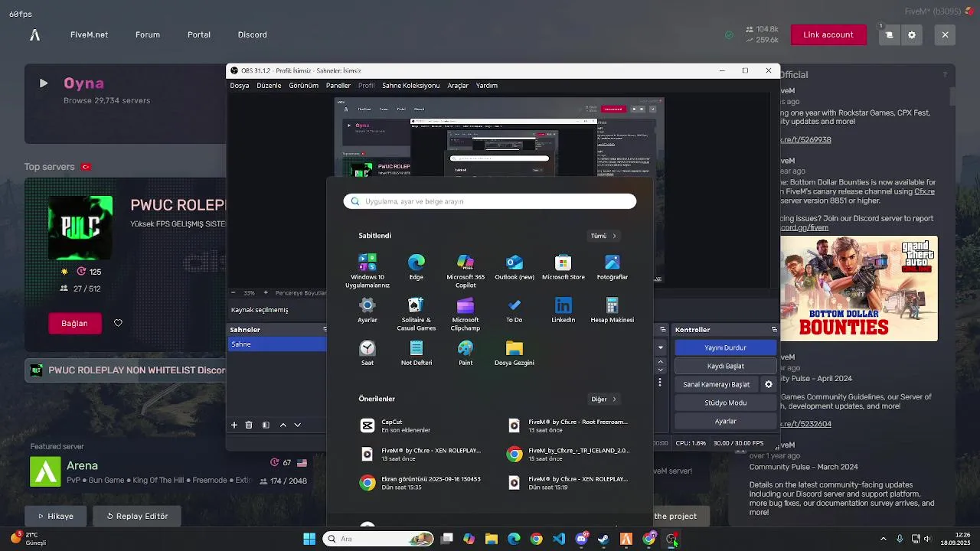Click Link account button in FiveM
Image resolution: width=980 pixels, height=551 pixels.
(828, 34)
